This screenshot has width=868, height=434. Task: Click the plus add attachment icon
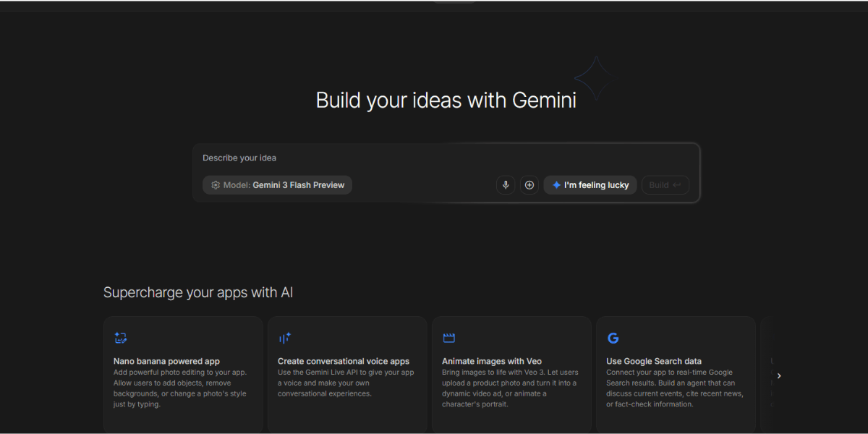tap(529, 185)
